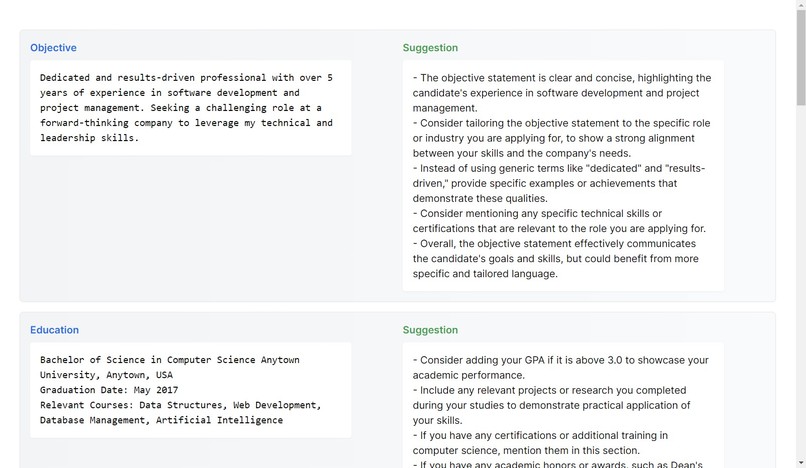Click the line 'specific and tailored language.'
This screenshot has height=468, width=806.
[485, 274]
